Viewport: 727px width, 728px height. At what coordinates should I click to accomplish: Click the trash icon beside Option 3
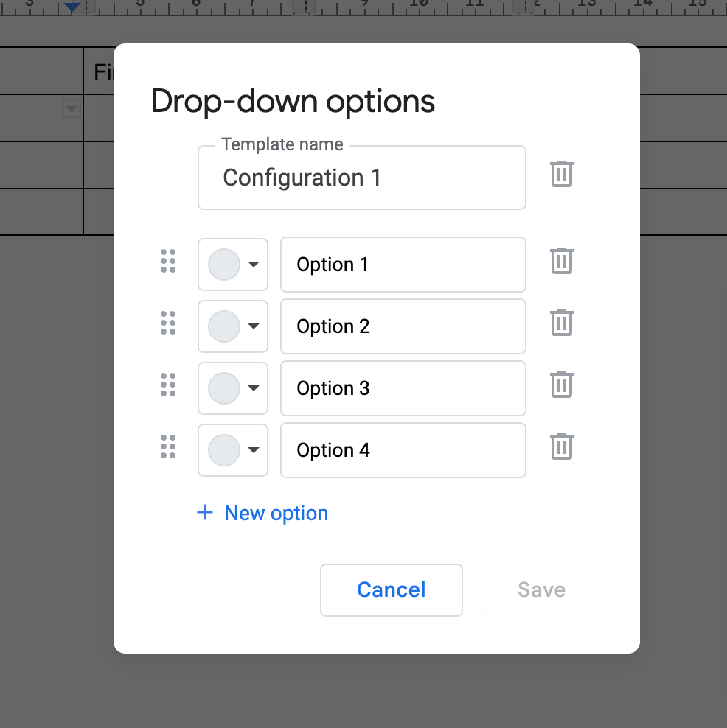click(x=561, y=384)
